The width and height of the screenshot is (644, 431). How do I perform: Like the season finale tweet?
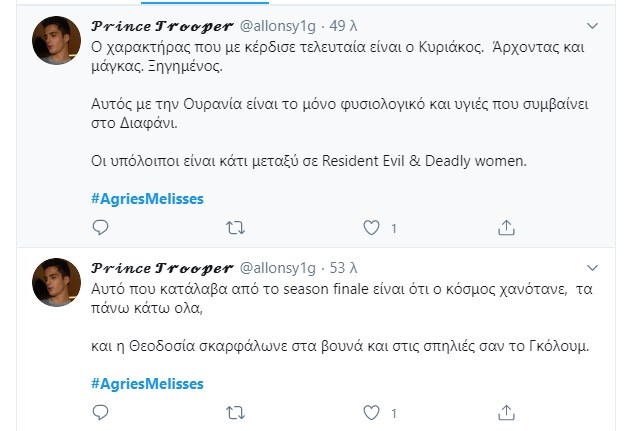tap(372, 413)
